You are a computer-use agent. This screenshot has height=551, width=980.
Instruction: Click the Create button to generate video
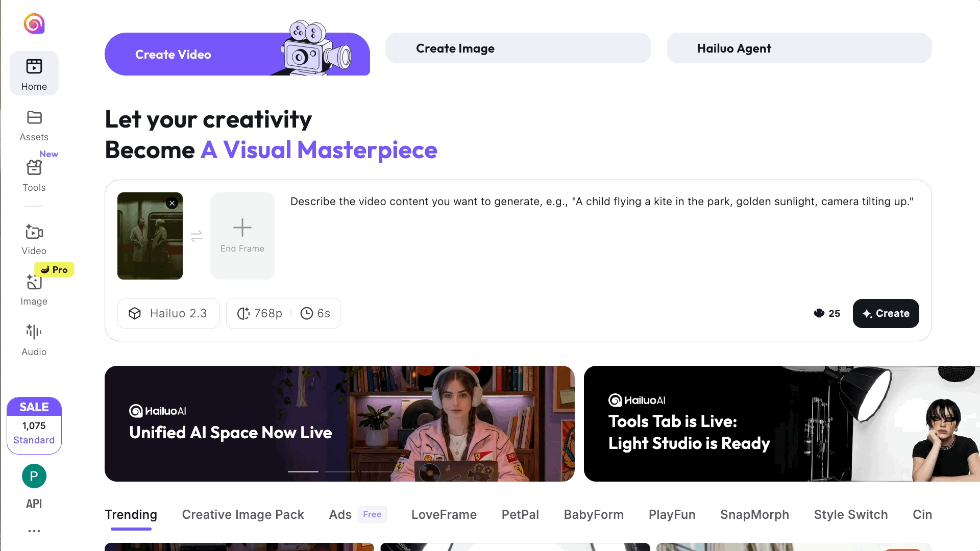coord(886,313)
